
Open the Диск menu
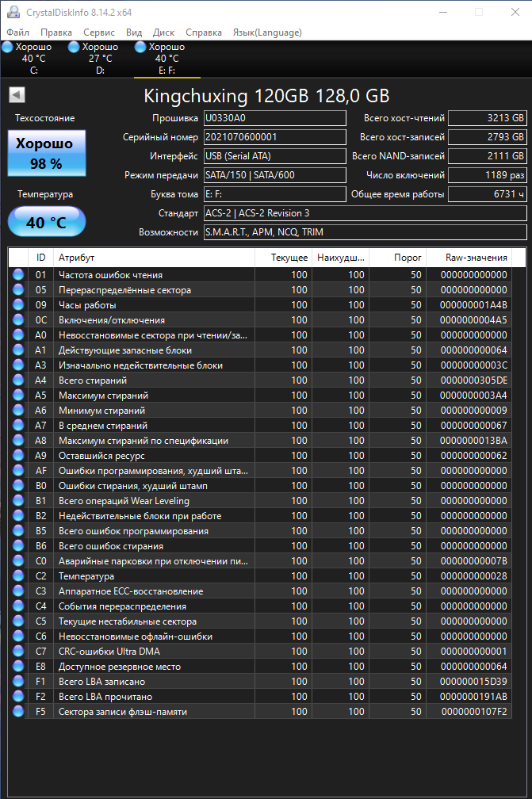click(x=163, y=32)
